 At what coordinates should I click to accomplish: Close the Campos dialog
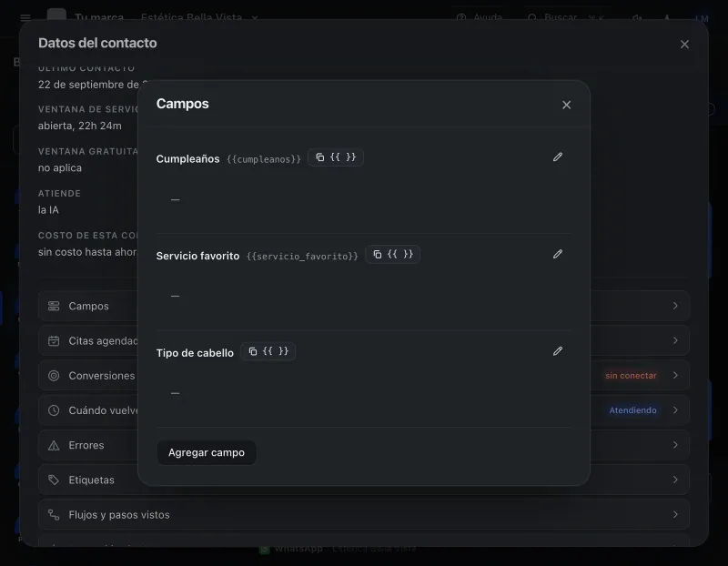pyautogui.click(x=566, y=105)
